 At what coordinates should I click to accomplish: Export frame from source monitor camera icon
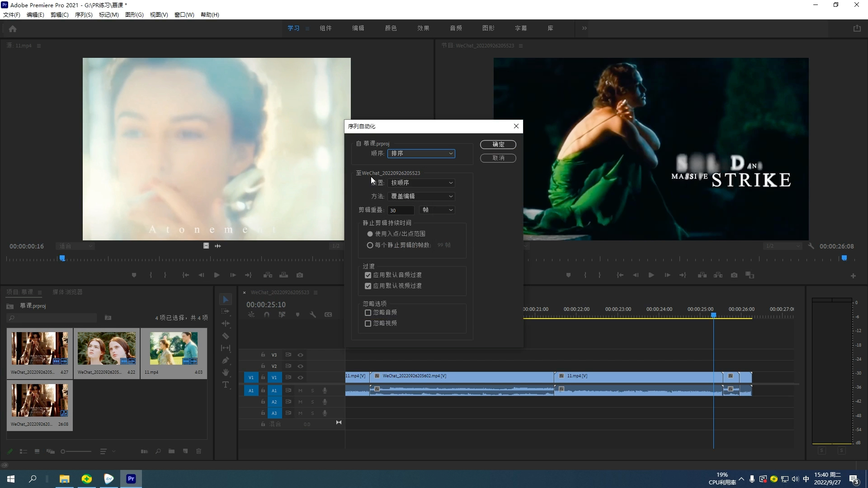coord(300,275)
